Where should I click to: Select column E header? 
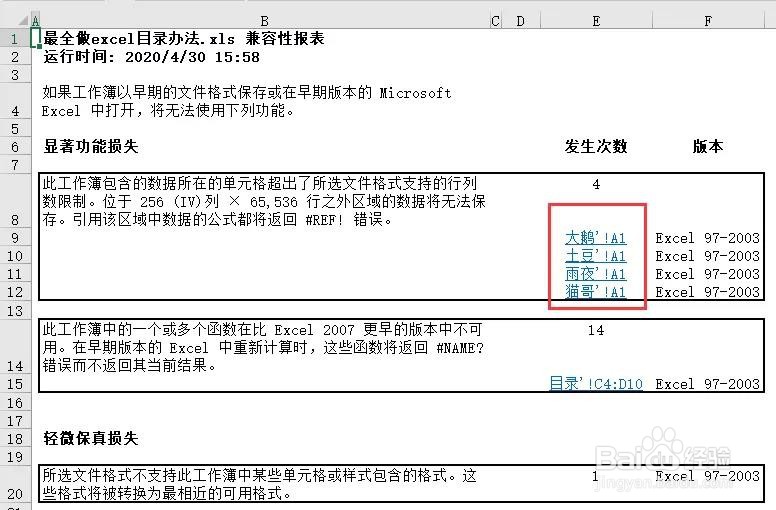pyautogui.click(x=596, y=21)
